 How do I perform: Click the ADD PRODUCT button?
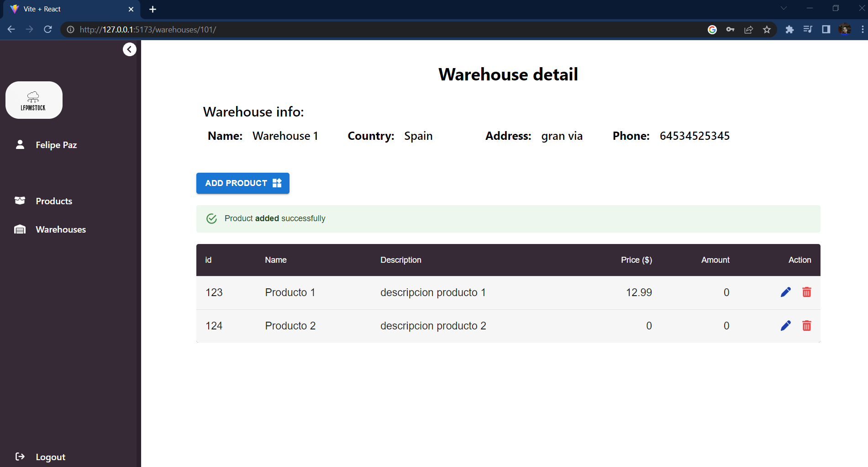point(242,183)
